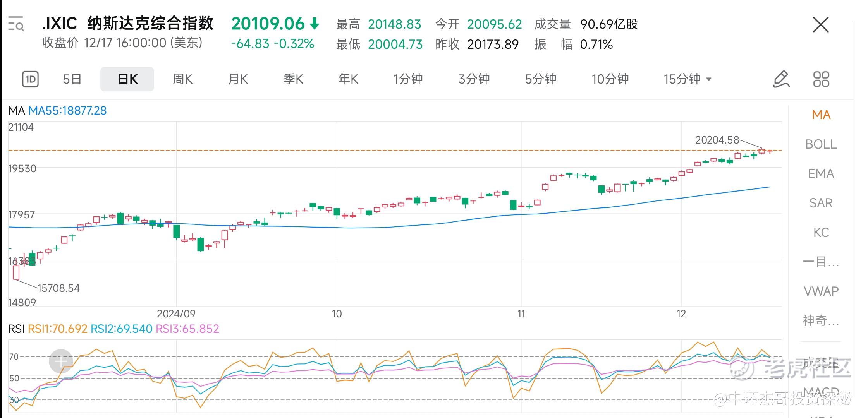Click the RSI1:70.692 value label
Viewport: 868px width, 418px height.
(x=58, y=329)
